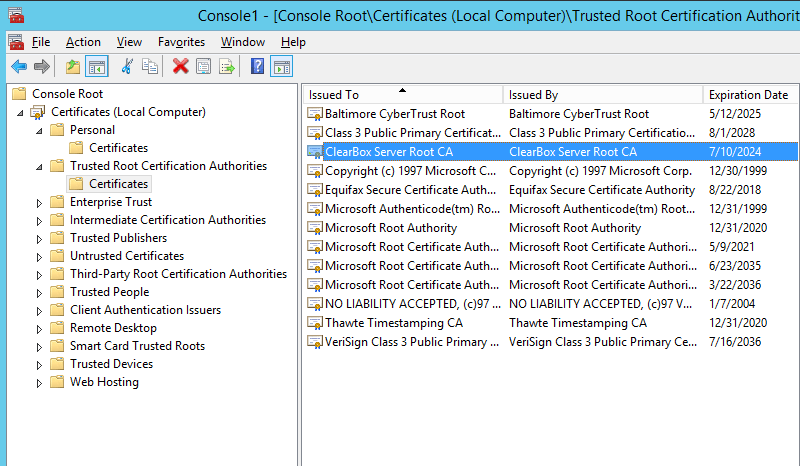Image resolution: width=800 pixels, height=466 pixels.
Task: Click the title bar console icon
Action: pos(16,15)
